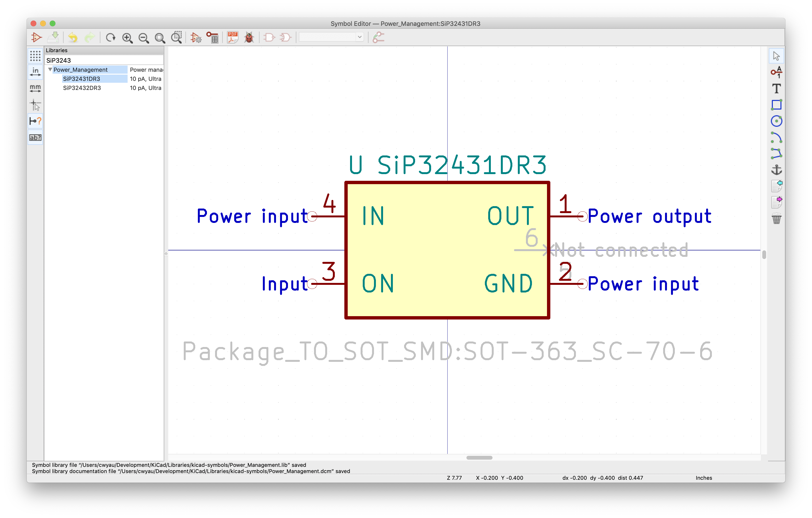Screen dimensions: 812x518
Task: Click the undo arrow button
Action: (72, 38)
